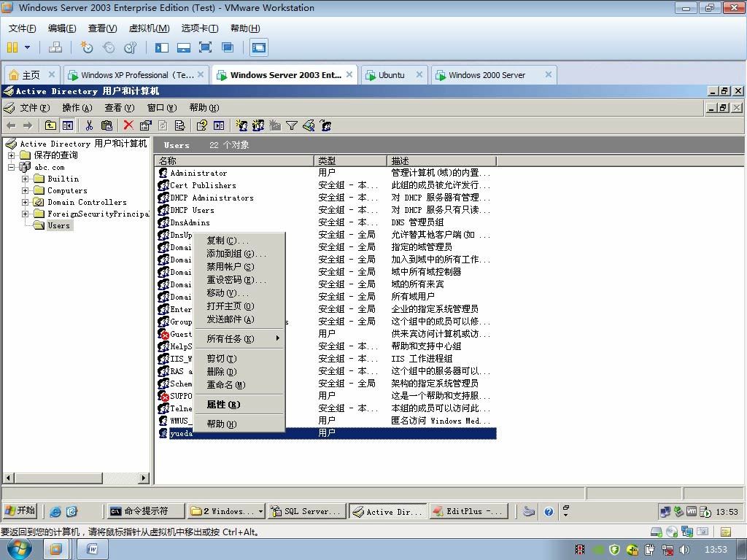The width and height of the screenshot is (747, 560).
Task: Expand the Domain Controllers tree node
Action: click(x=25, y=203)
